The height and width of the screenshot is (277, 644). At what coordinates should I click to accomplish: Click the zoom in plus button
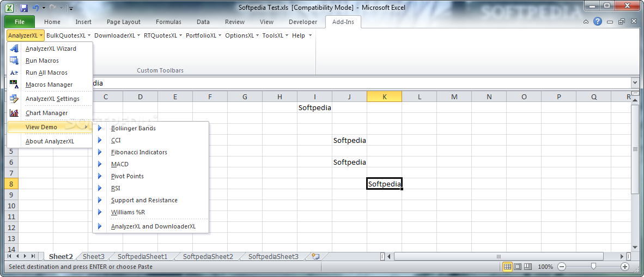coord(625,267)
